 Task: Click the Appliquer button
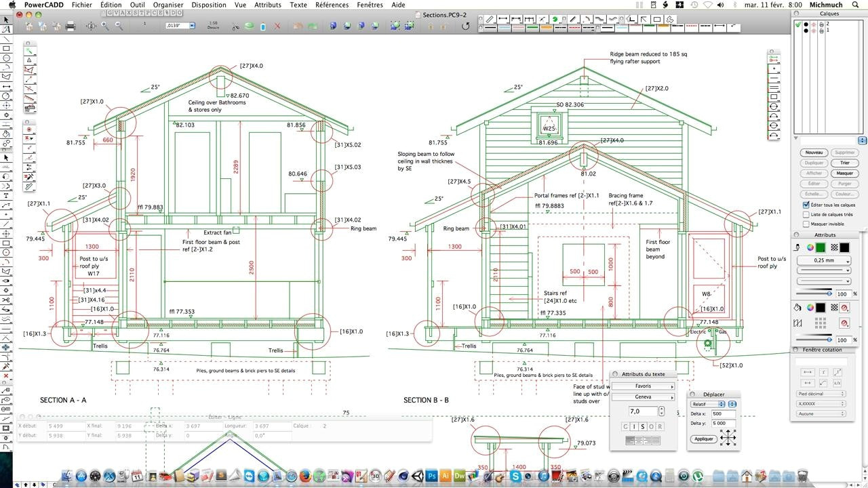coord(704,439)
